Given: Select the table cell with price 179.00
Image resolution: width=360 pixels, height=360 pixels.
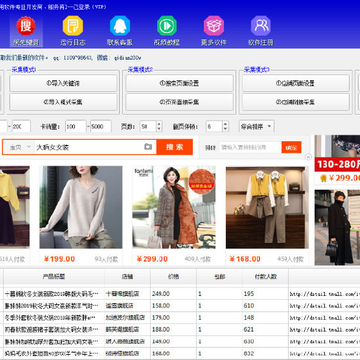Looking at the screenshot, I should 173,318.
